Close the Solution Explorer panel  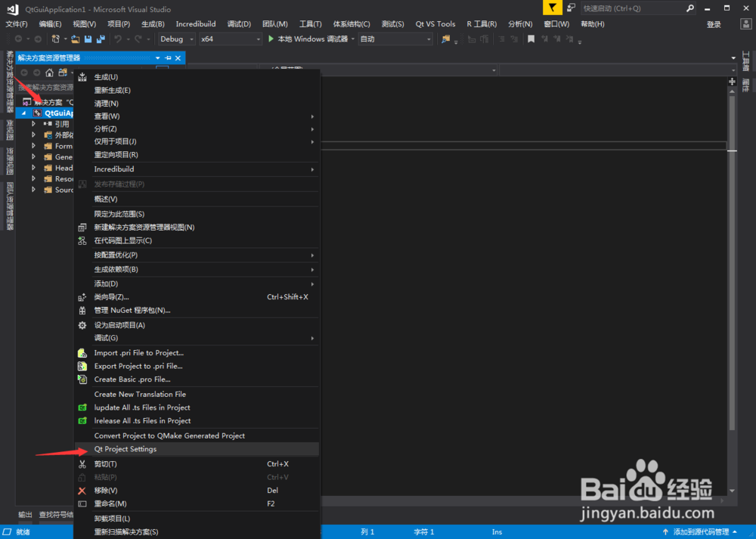point(178,58)
